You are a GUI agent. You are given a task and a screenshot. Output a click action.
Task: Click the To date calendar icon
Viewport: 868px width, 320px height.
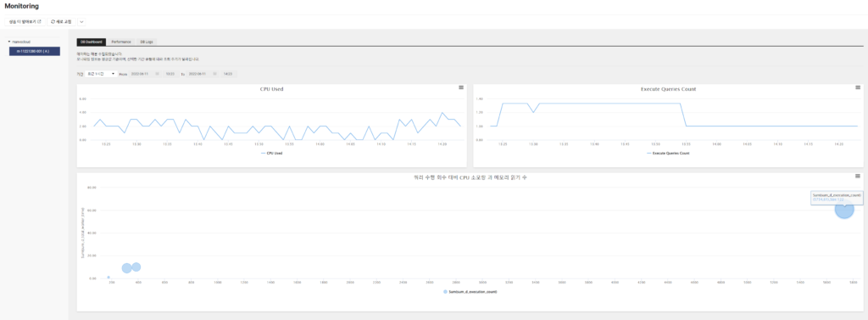pos(214,74)
